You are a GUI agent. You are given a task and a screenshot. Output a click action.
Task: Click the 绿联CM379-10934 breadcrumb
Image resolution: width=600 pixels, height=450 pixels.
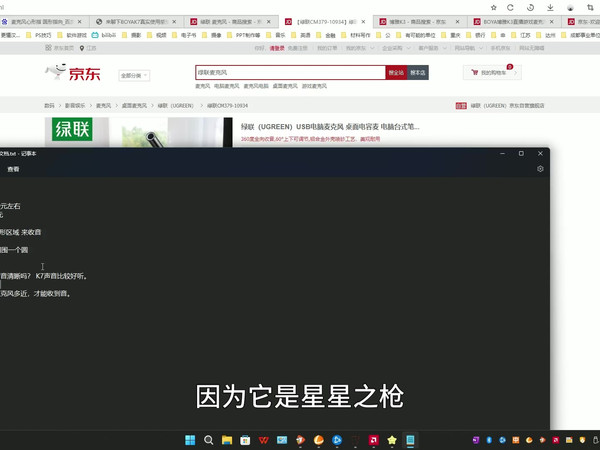pyautogui.click(x=227, y=106)
